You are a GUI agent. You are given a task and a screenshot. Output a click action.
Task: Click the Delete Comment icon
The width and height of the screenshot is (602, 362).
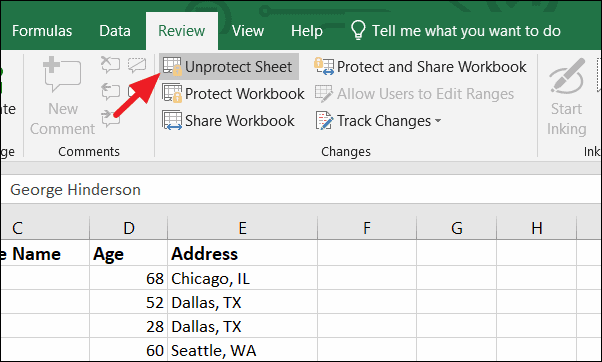point(110,64)
